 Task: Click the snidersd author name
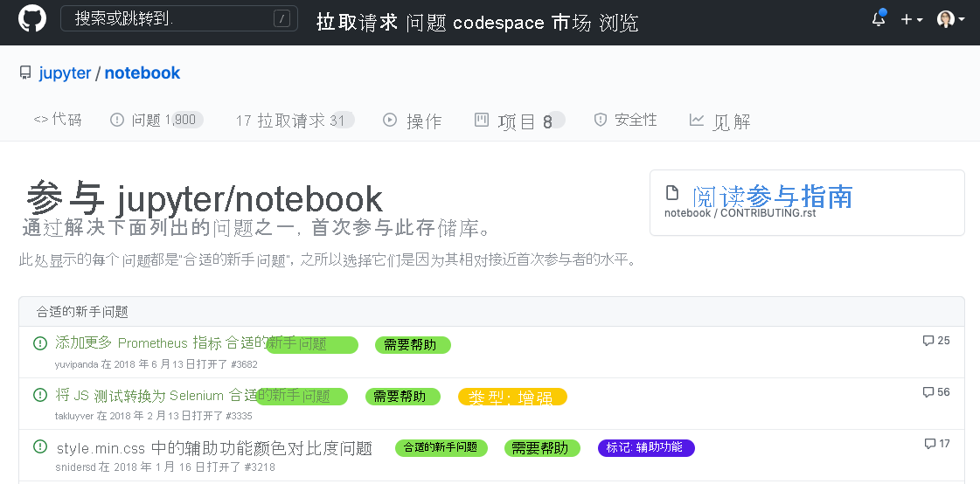pos(75,467)
